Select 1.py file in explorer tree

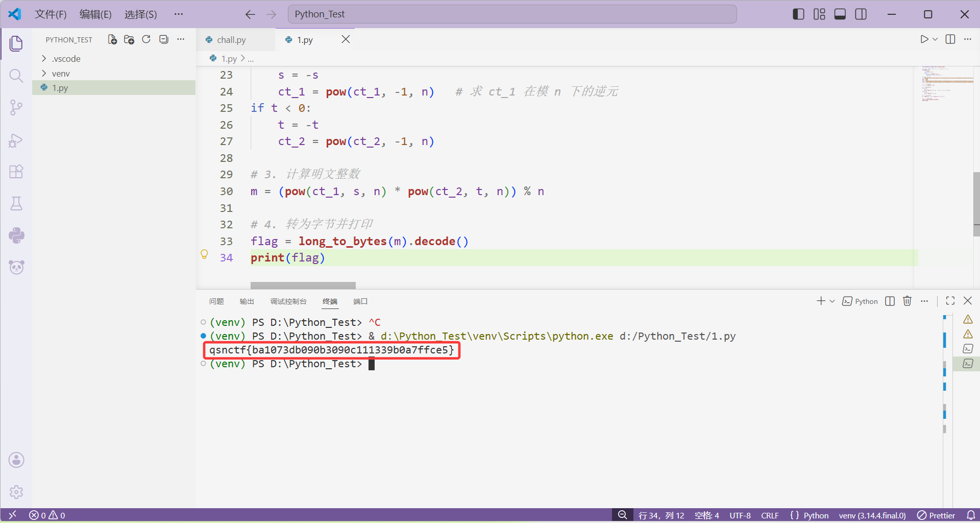[x=114, y=88]
